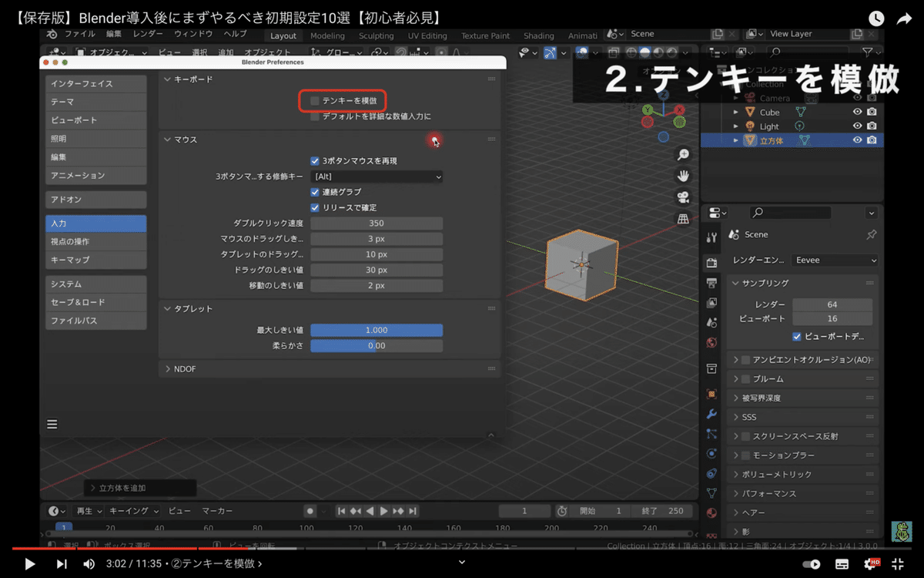This screenshot has height=578, width=924.
Task: Enable アンビエントオクルージョン(AO) checkbox
Action: click(745, 360)
